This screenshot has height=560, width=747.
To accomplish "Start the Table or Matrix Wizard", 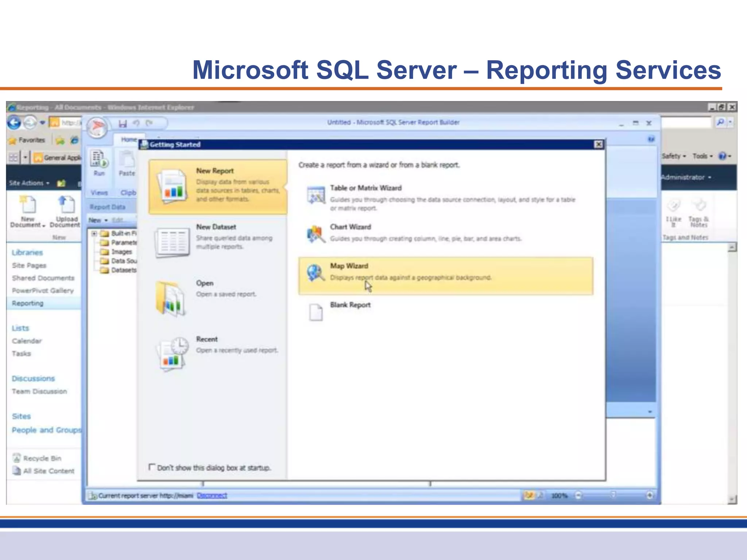I will pos(445,197).
